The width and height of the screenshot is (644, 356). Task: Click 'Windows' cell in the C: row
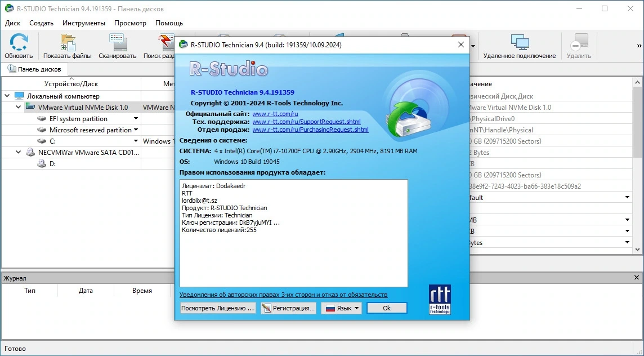click(157, 141)
